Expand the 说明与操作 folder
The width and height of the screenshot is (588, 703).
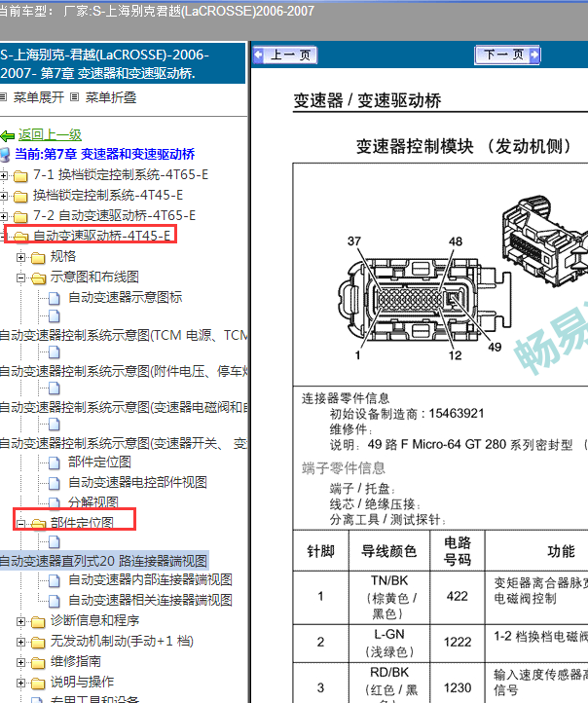pos(20,684)
